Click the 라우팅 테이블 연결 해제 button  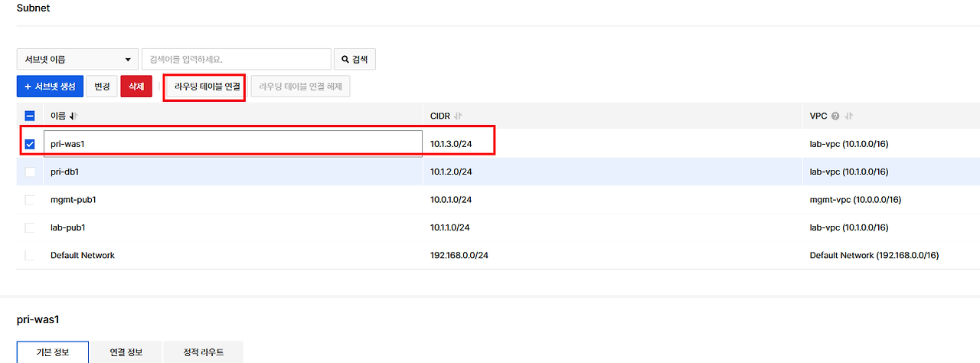coord(300,87)
